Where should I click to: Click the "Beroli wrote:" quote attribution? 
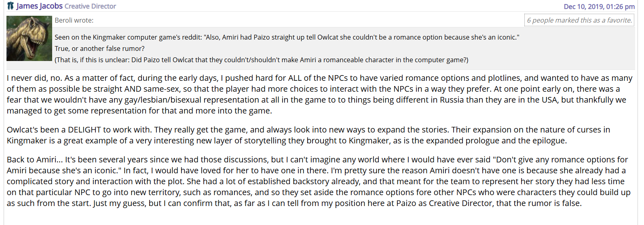pos(74,20)
